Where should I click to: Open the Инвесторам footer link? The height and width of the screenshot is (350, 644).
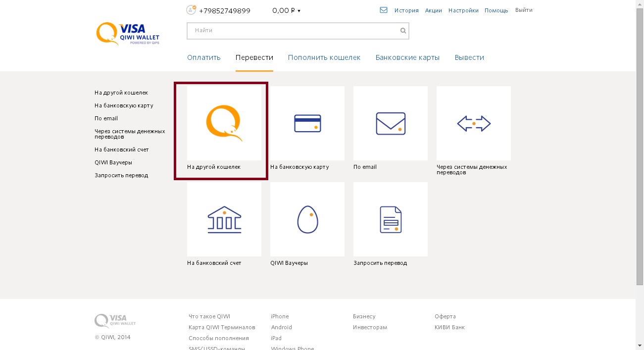pyautogui.click(x=370, y=327)
